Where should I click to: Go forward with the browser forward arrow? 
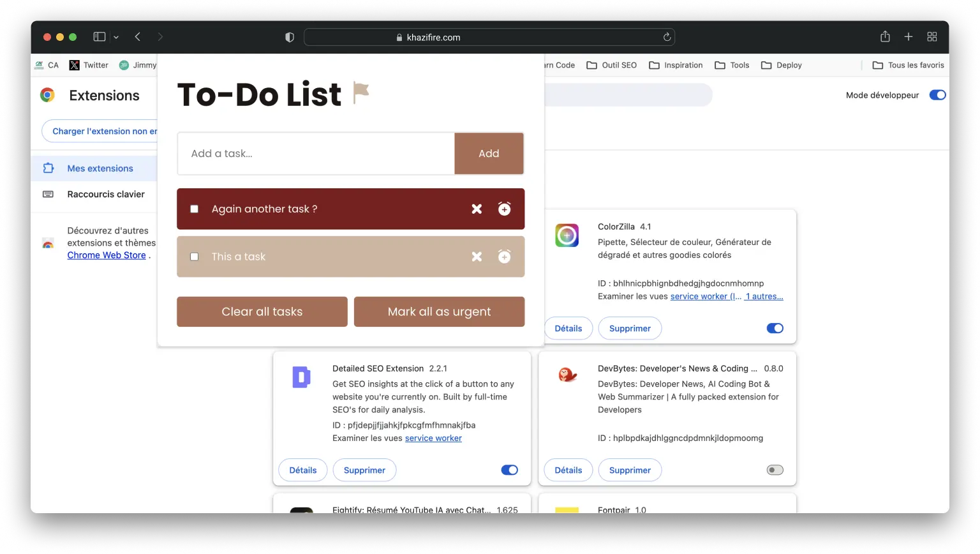pos(160,37)
